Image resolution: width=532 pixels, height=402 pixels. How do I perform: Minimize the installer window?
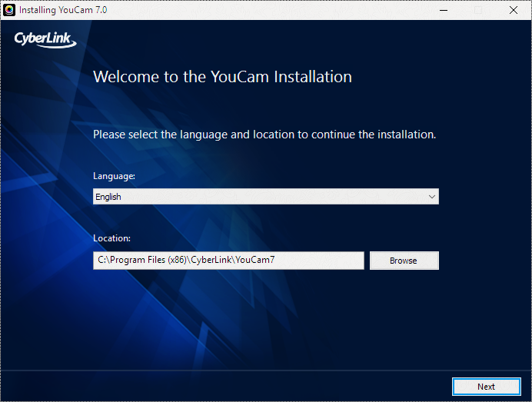coord(444,10)
